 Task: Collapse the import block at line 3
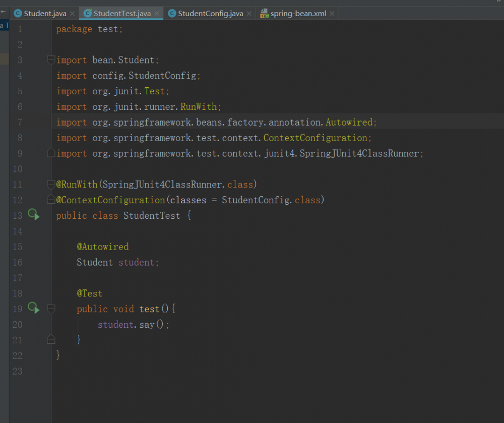[x=50, y=60]
